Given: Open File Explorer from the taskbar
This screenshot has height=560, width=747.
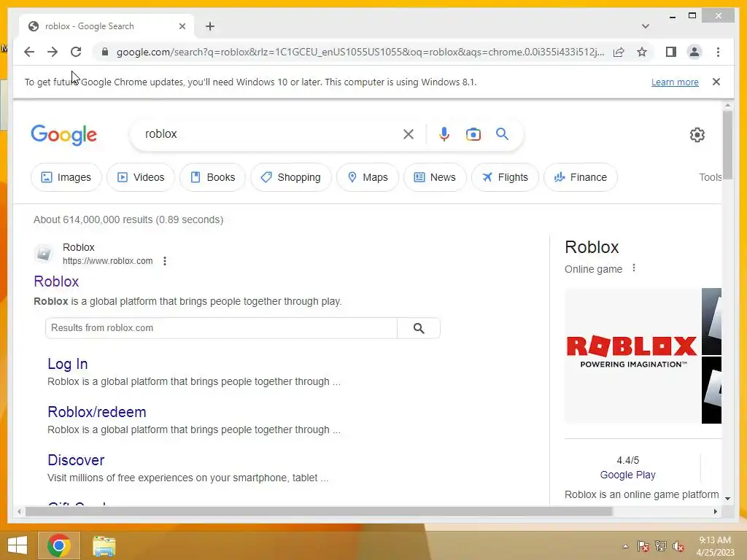Looking at the screenshot, I should [x=104, y=545].
